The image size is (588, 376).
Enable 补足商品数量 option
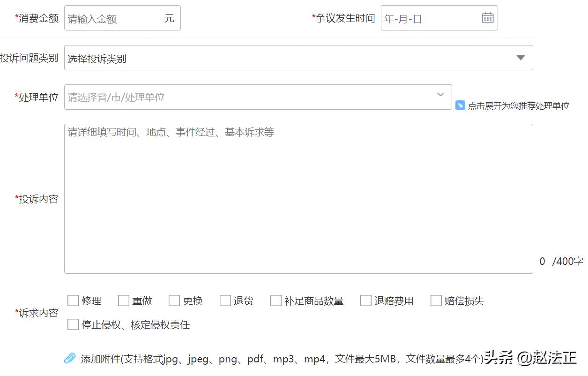[275, 301]
